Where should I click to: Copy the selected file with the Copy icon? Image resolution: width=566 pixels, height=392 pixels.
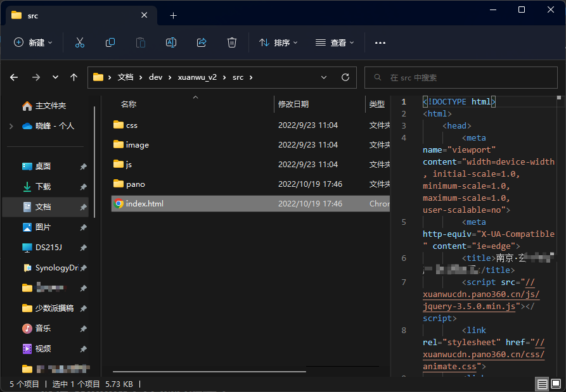[x=110, y=42]
